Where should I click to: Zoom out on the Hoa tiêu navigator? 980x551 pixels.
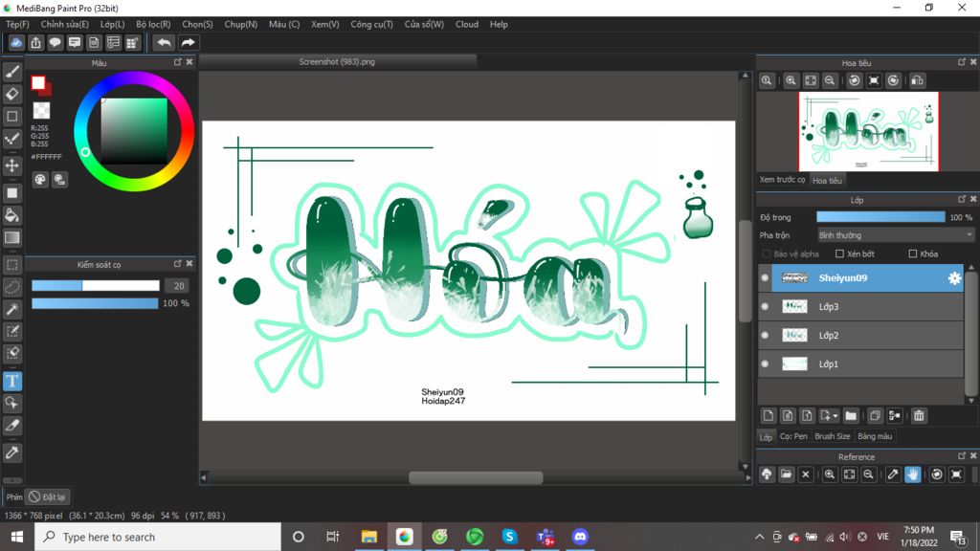tap(830, 80)
